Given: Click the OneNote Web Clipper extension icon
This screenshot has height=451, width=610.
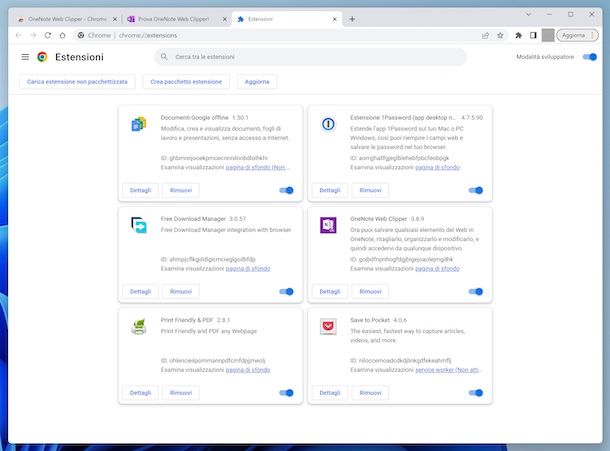Looking at the screenshot, I should (x=328, y=225).
